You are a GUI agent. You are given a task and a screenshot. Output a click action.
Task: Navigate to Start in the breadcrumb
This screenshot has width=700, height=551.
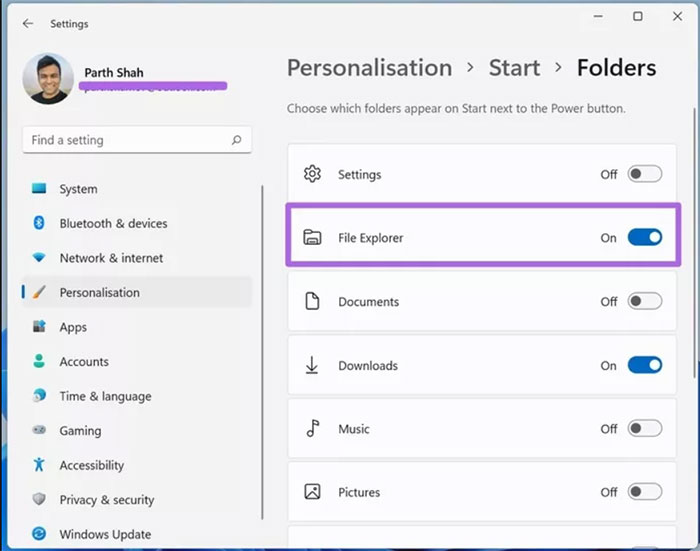514,68
